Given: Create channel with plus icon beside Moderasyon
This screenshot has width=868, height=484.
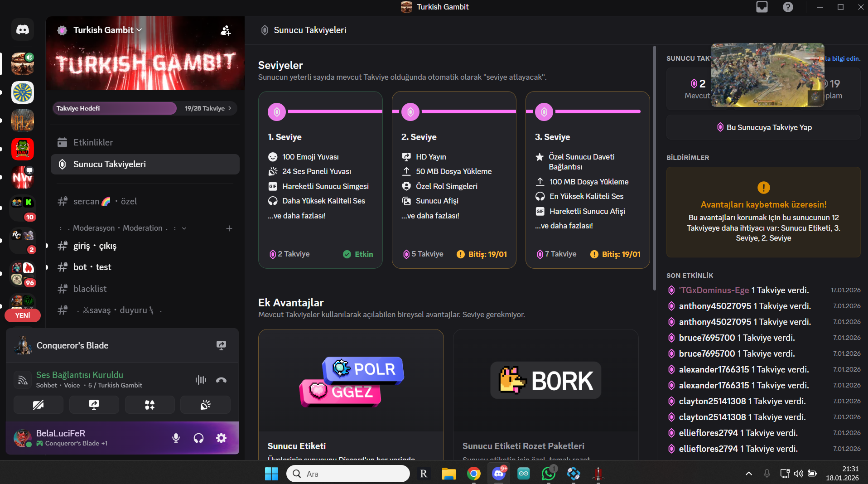Looking at the screenshot, I should tap(229, 228).
